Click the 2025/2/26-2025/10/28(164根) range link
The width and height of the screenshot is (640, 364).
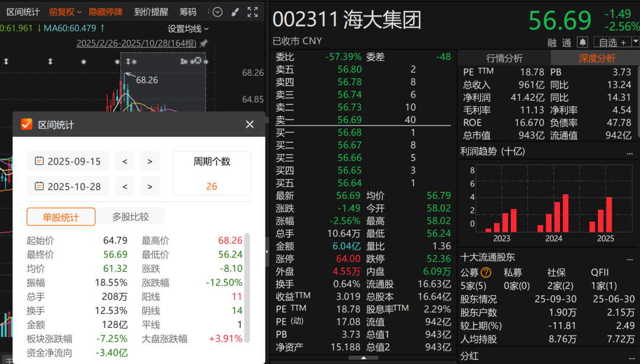(136, 43)
